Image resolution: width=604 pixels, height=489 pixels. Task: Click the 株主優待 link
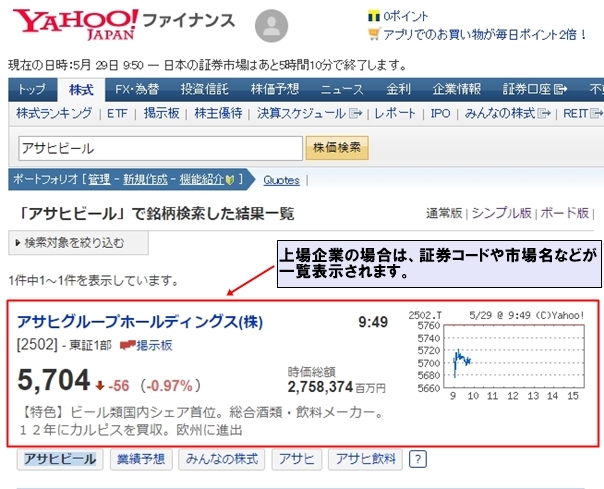click(218, 113)
